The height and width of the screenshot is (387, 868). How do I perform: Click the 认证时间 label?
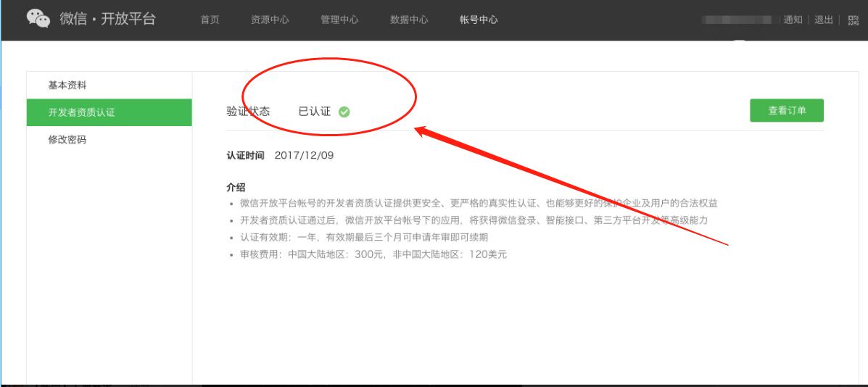[x=245, y=155]
